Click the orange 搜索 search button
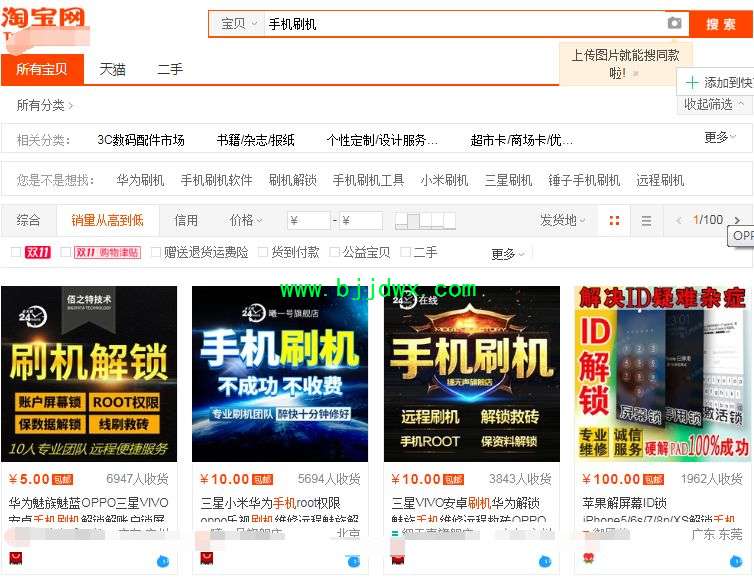The width and height of the screenshot is (754, 577). [721, 24]
